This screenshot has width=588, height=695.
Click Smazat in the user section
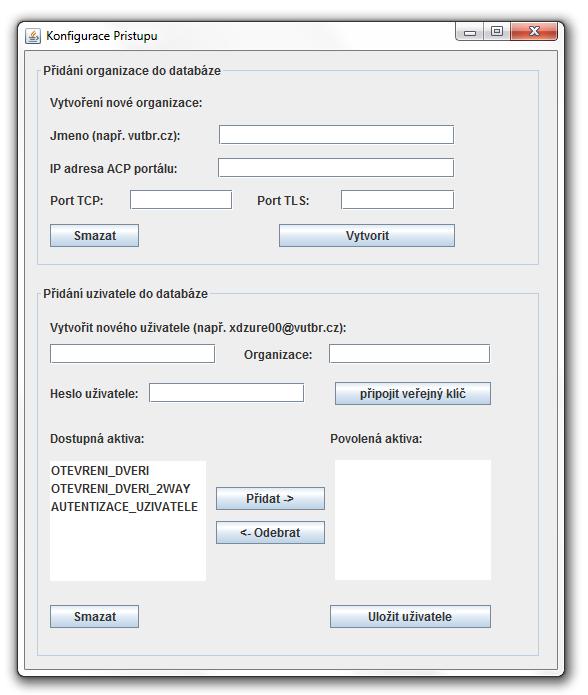coord(94,617)
